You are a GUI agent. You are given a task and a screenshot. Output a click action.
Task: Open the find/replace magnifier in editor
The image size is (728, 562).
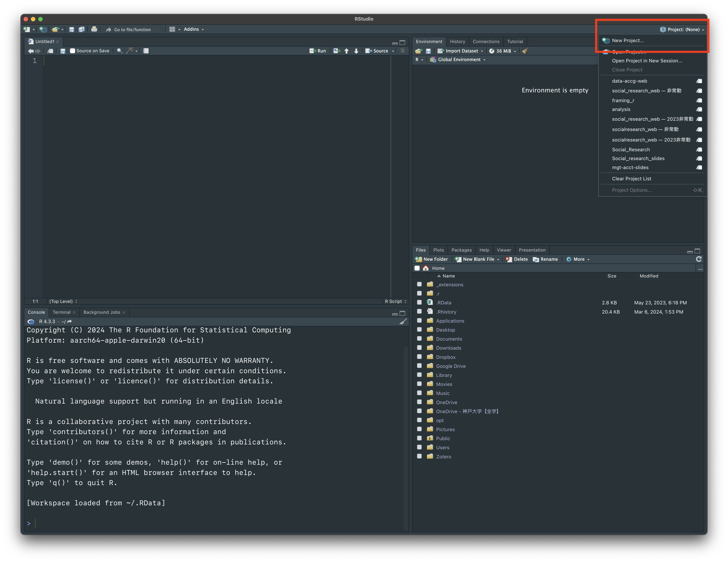[x=120, y=51]
